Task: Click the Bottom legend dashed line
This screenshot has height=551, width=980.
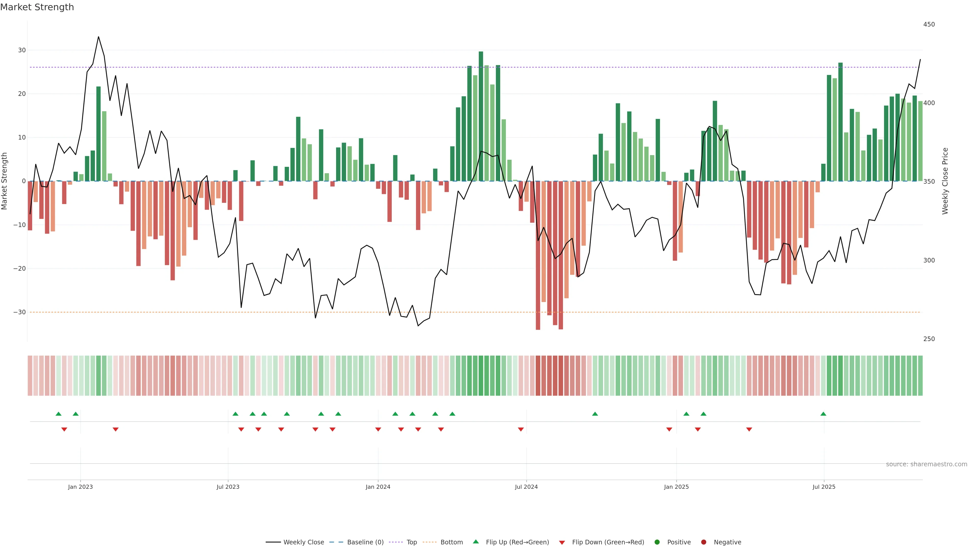Action: point(430,542)
